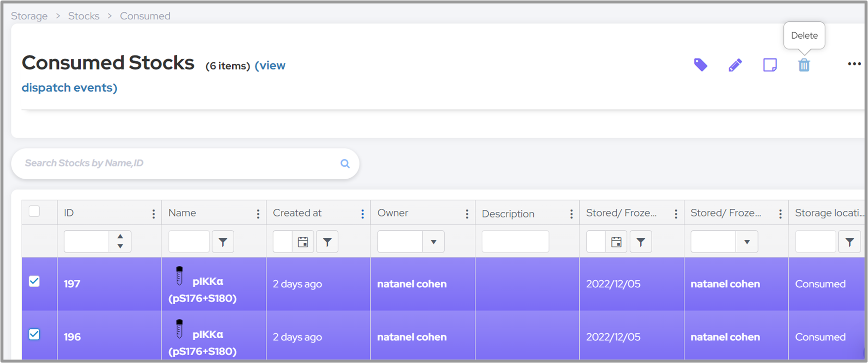Click the Name column filter icon
868x363 pixels.
[223, 242]
